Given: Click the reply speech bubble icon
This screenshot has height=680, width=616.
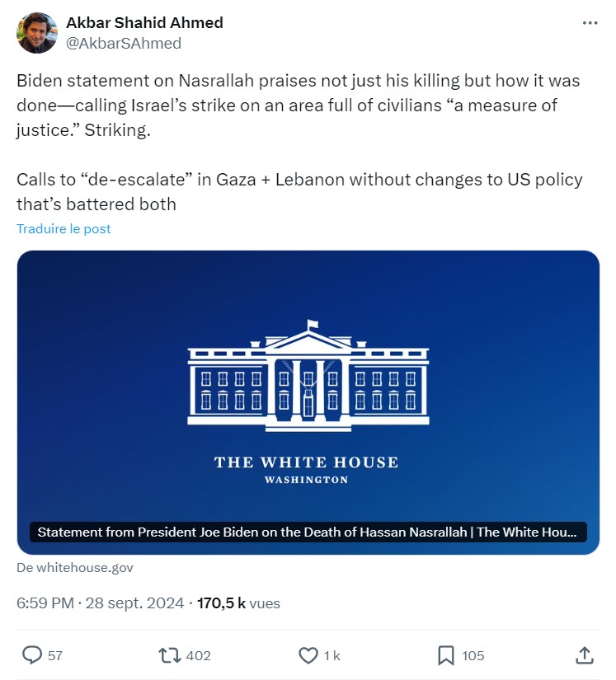Looking at the screenshot, I should pyautogui.click(x=31, y=655).
